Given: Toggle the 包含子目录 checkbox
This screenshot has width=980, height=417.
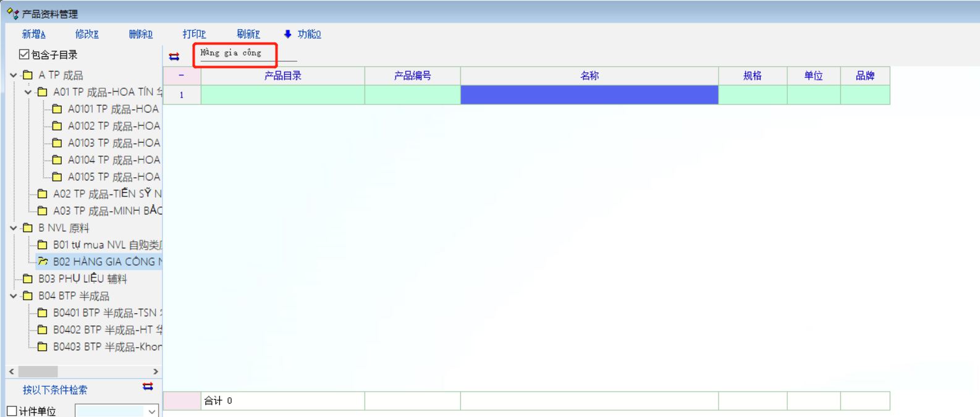Looking at the screenshot, I should (x=24, y=54).
